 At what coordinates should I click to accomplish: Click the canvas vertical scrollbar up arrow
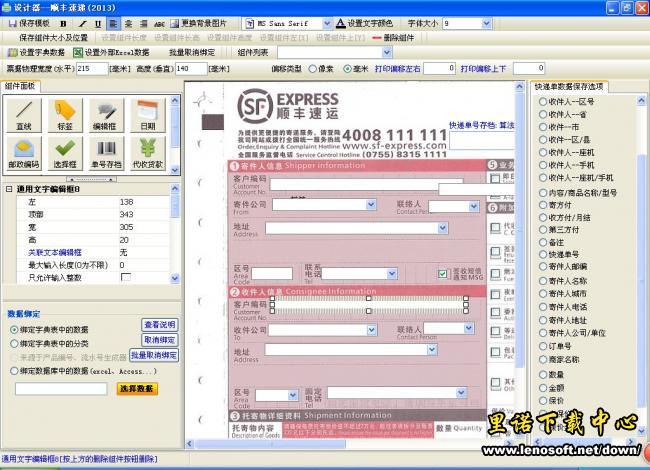(520, 87)
